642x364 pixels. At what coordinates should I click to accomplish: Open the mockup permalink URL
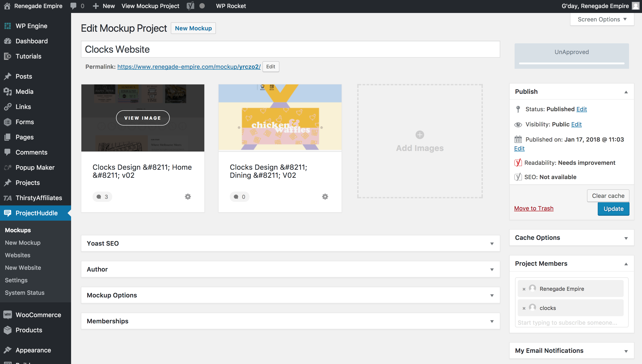[189, 67]
